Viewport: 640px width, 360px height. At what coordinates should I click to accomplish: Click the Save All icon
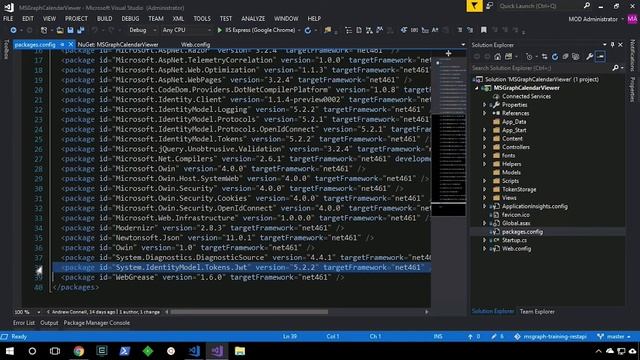point(81,30)
